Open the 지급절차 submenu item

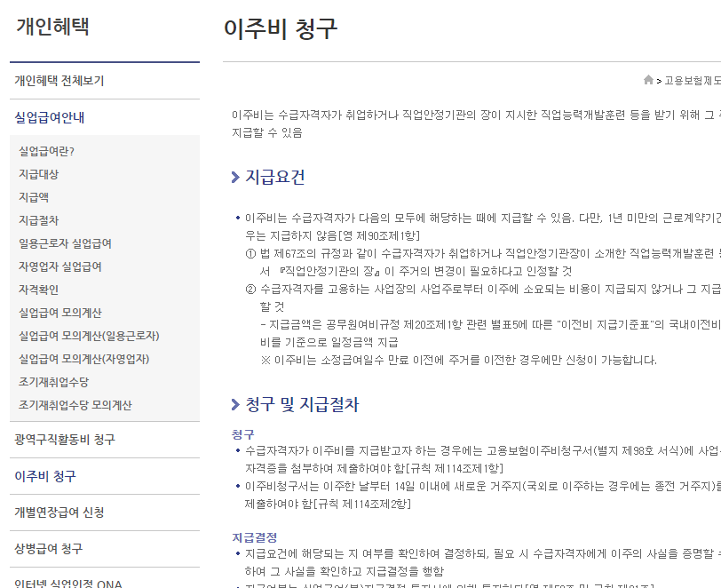(x=41, y=220)
